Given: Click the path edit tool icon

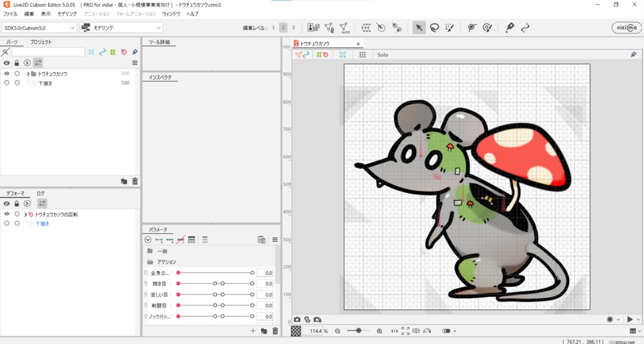Looking at the screenshot, I should point(525,28).
